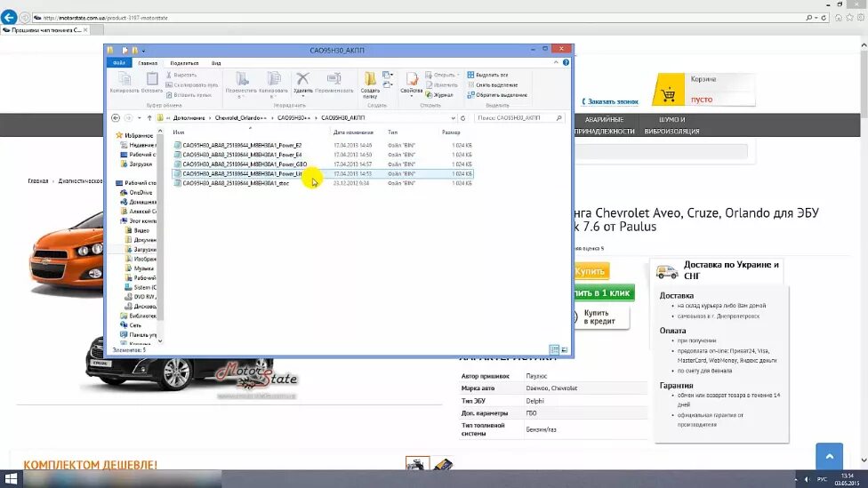The height and width of the screenshot is (488, 868).
Task: Click the shopping cart icon on the website
Action: (x=668, y=94)
